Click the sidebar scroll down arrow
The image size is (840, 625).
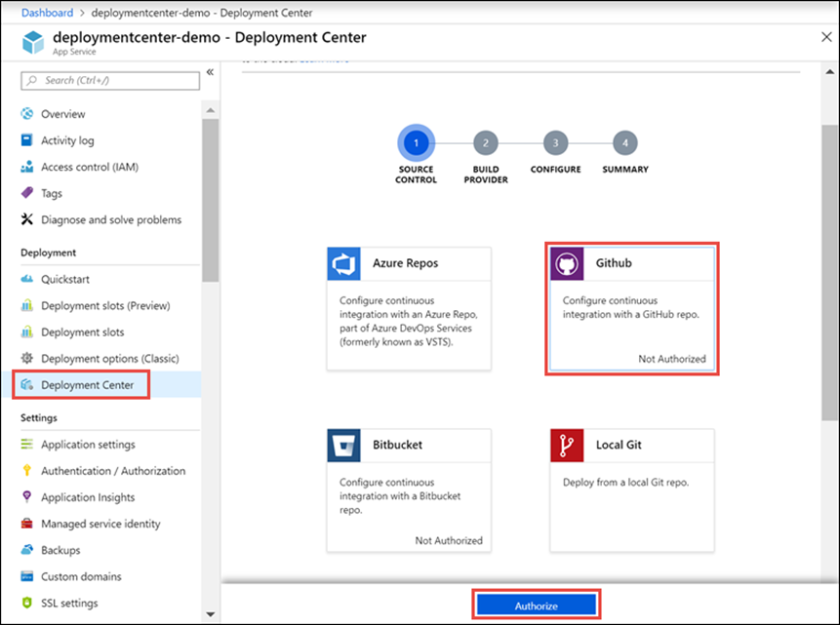click(x=211, y=614)
